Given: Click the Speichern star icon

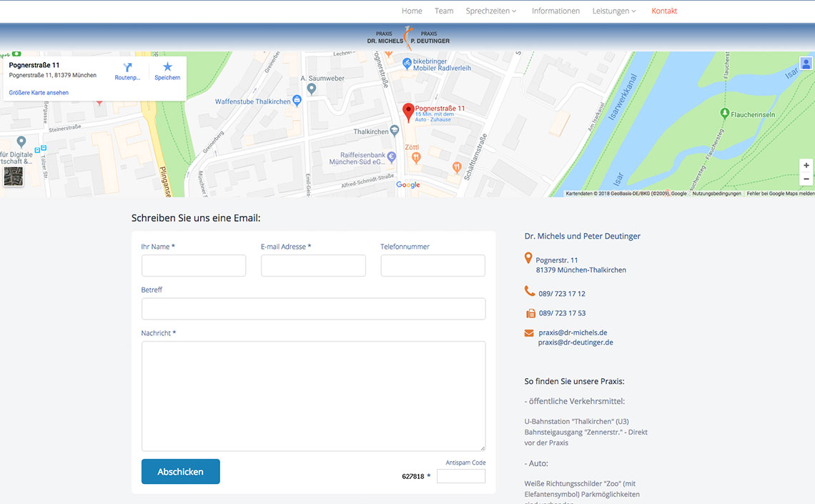Looking at the screenshot, I should pyautogui.click(x=167, y=67).
